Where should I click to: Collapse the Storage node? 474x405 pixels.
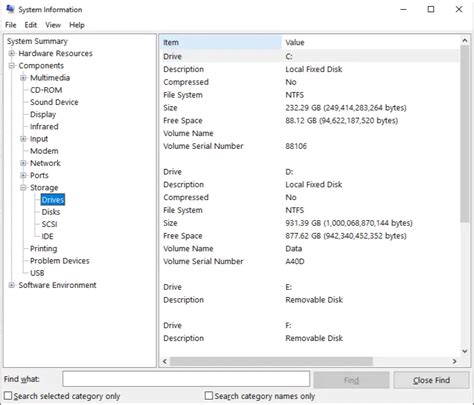pos(23,188)
